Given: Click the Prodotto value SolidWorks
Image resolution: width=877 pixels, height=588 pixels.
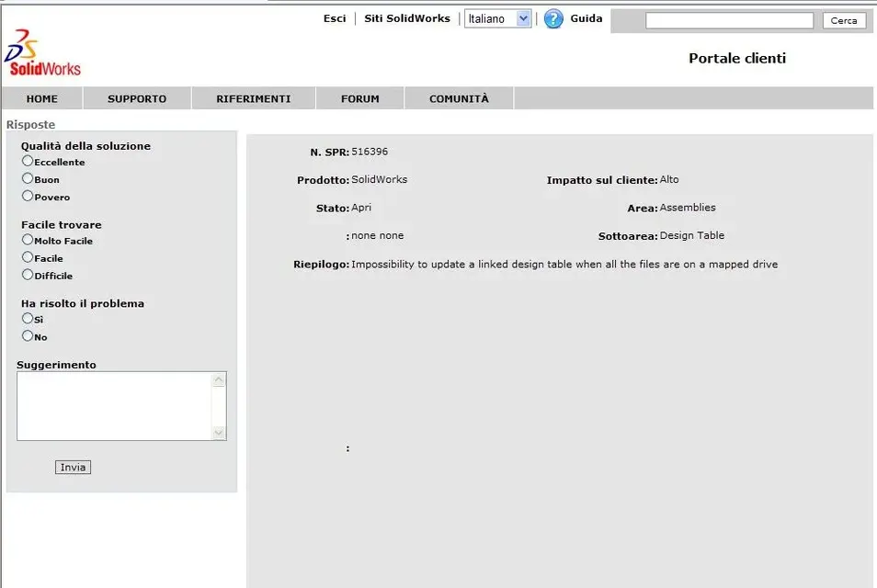Looking at the screenshot, I should coord(380,180).
